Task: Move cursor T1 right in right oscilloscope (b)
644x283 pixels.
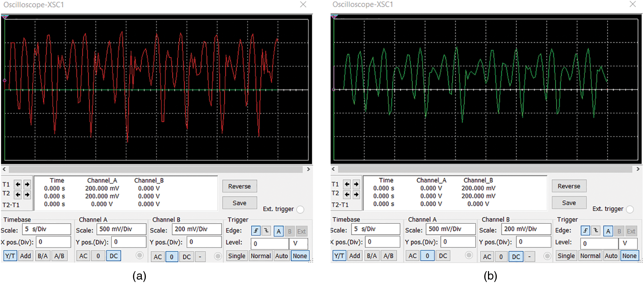Action: 356,184
